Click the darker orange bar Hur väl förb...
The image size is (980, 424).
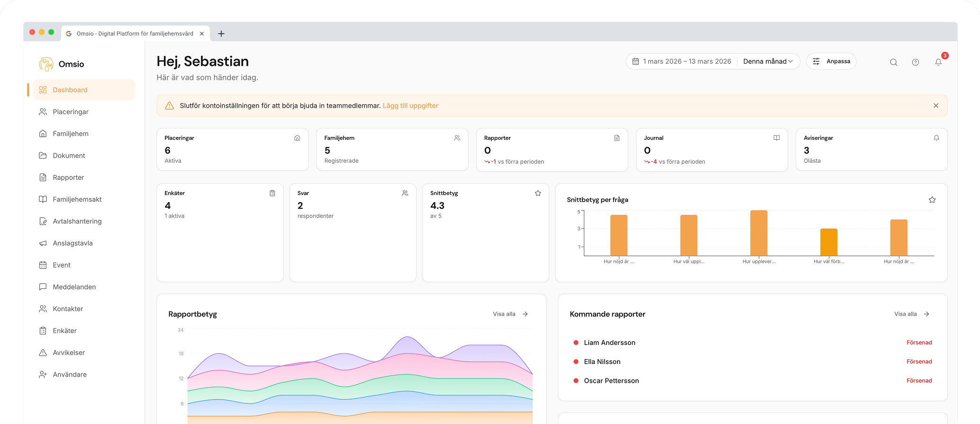828,242
